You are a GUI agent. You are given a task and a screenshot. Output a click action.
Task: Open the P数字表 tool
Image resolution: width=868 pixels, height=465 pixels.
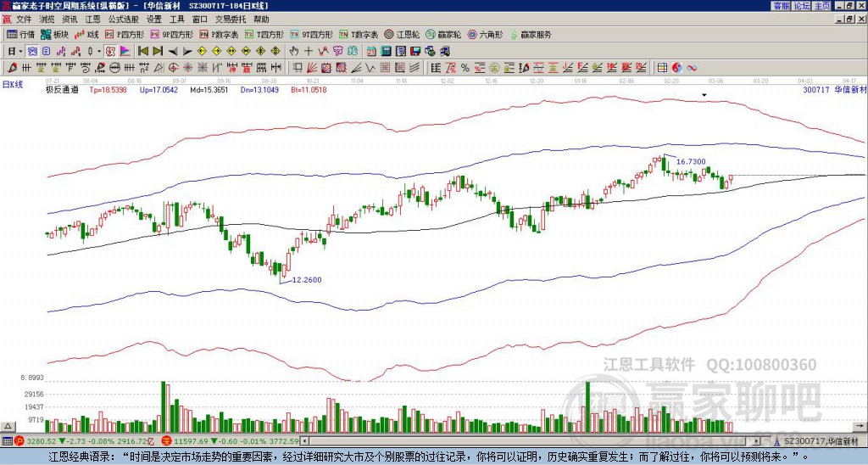pos(219,34)
